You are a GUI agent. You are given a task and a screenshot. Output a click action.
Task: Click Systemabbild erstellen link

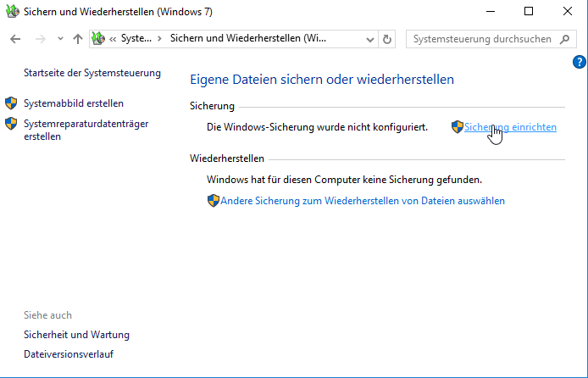pyautogui.click(x=74, y=103)
